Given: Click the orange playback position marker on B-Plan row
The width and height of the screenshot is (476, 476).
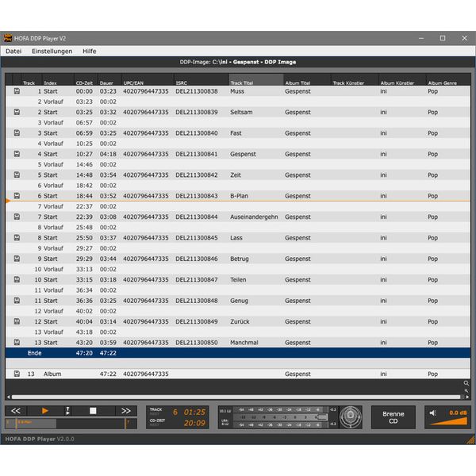Looking at the screenshot, I should tap(8, 201).
